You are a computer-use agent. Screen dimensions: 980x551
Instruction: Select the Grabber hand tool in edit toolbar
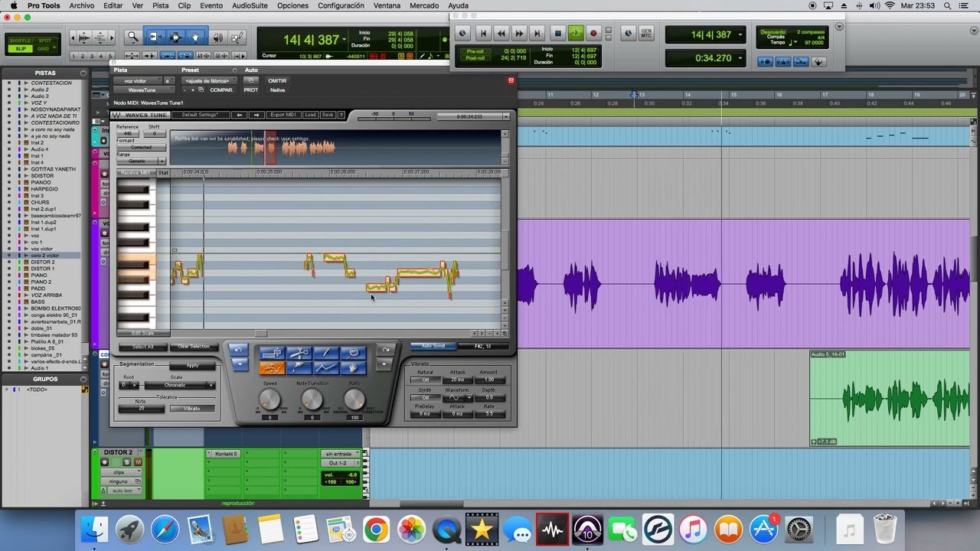coord(196,37)
